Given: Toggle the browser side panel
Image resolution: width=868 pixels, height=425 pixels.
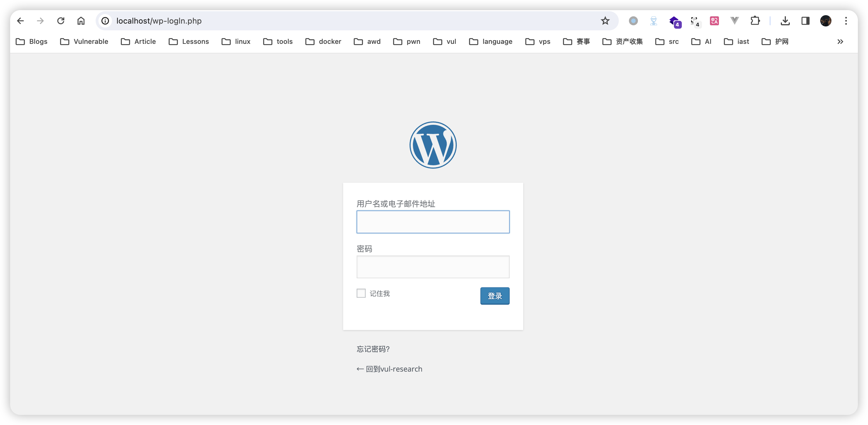Looking at the screenshot, I should coord(805,21).
